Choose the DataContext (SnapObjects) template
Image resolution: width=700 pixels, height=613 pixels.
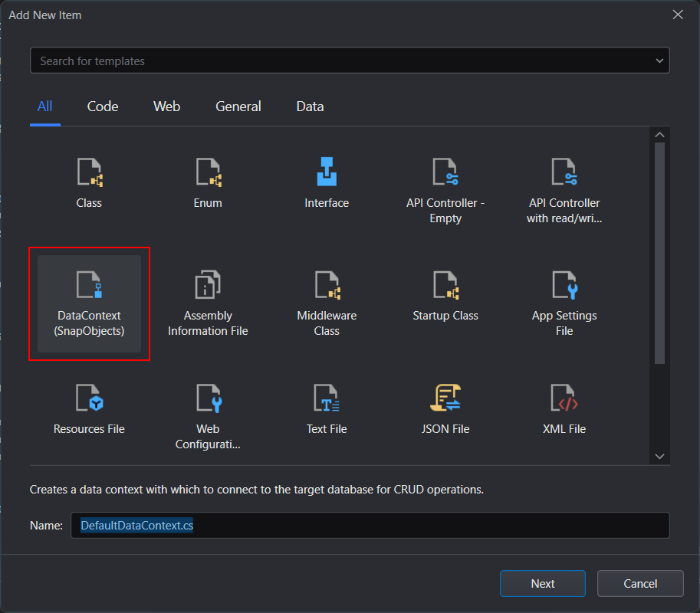pyautogui.click(x=89, y=303)
